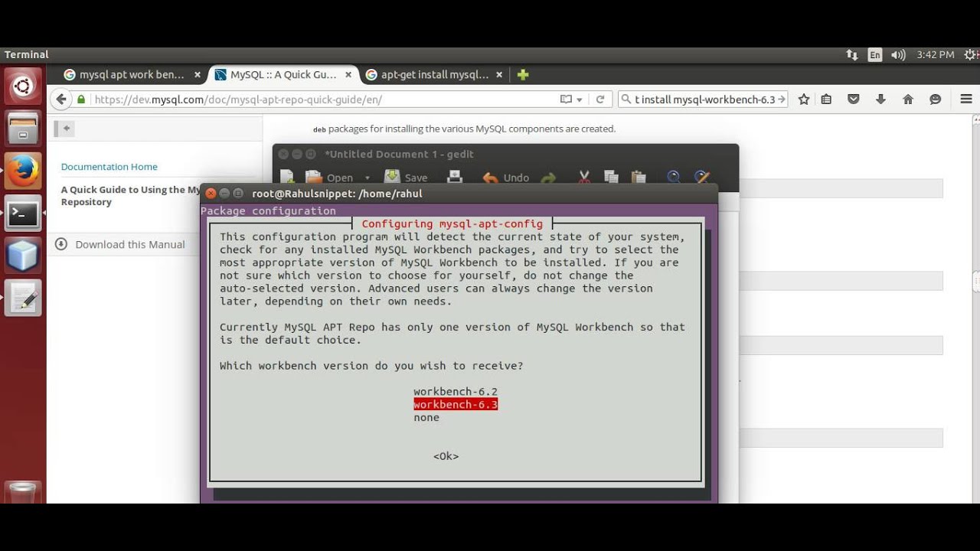The height and width of the screenshot is (551, 980).
Task: Select highlighted workbench-6.3 option
Action: coord(456,404)
